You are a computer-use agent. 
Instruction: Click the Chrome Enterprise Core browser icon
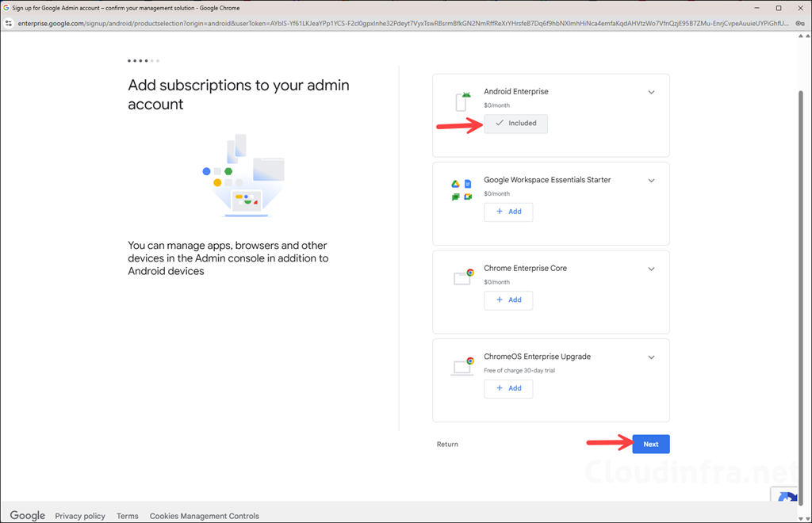[x=463, y=277]
